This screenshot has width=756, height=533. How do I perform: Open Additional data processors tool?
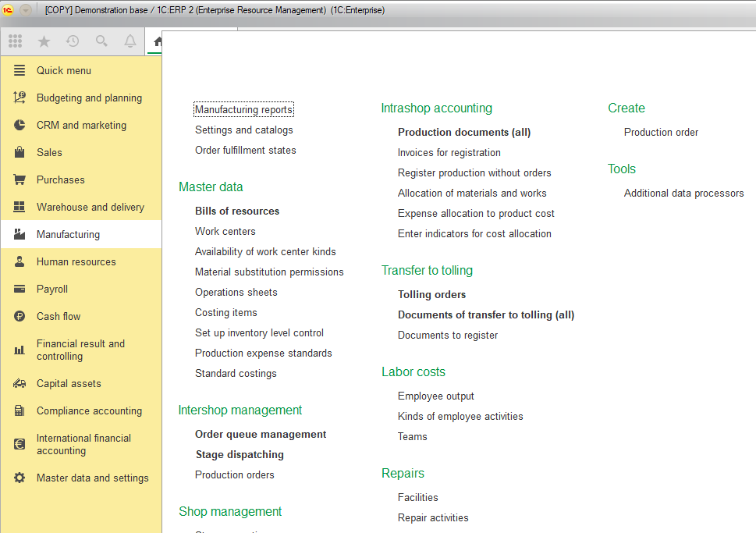pos(683,193)
